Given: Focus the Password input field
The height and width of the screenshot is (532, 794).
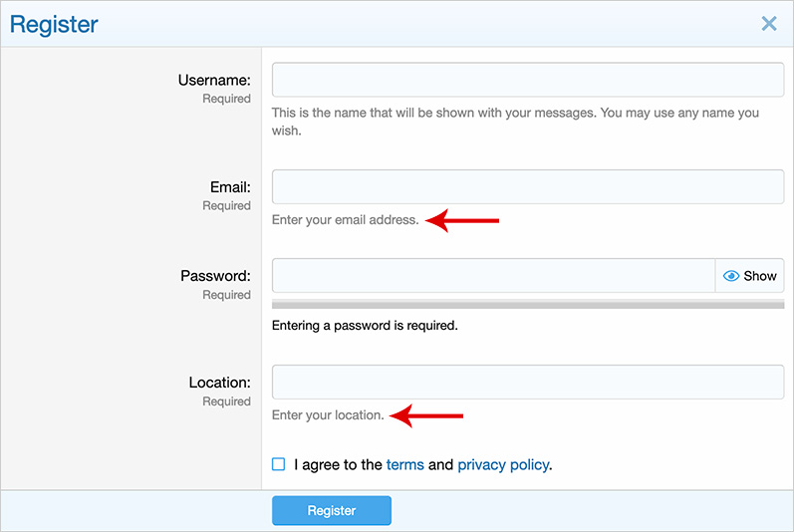Looking at the screenshot, I should coord(493,276).
